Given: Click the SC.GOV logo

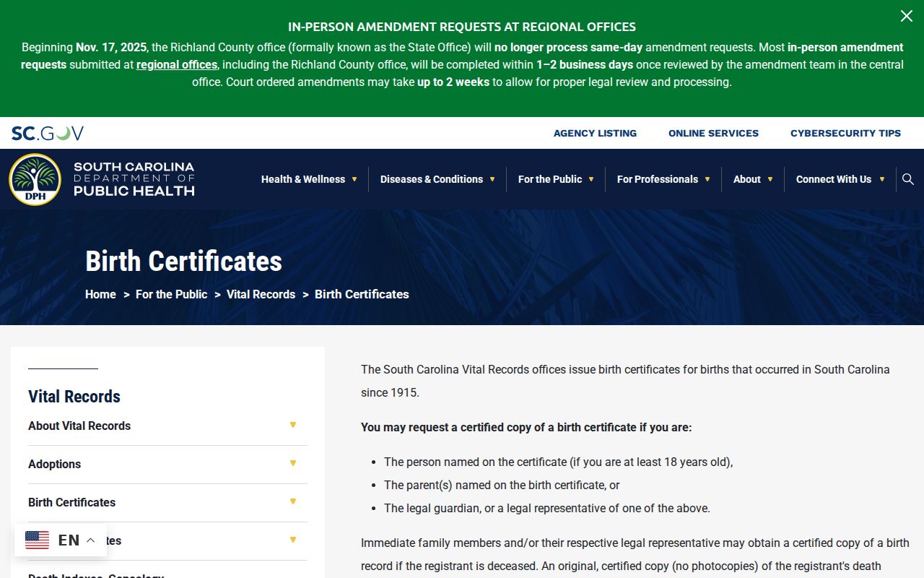Looking at the screenshot, I should [x=48, y=133].
